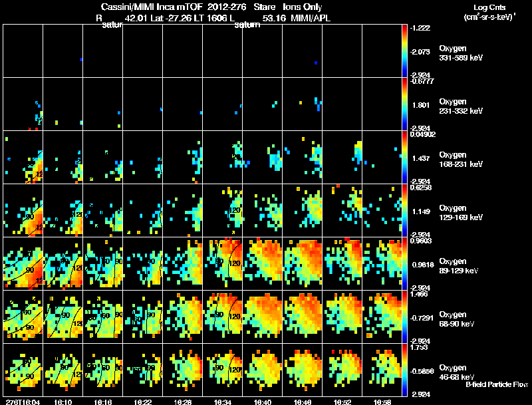Open the 16:40 panel in 89-129 keV row
The image size is (532, 405).
[263, 264]
